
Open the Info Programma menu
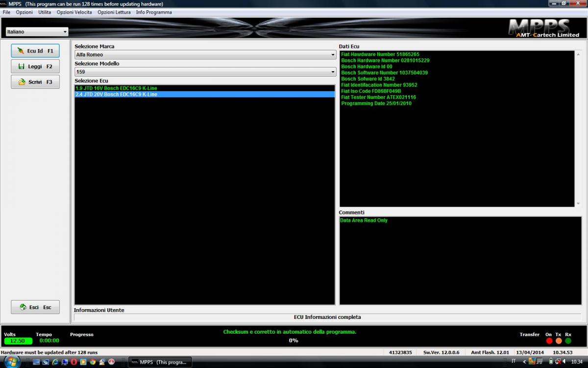click(154, 12)
